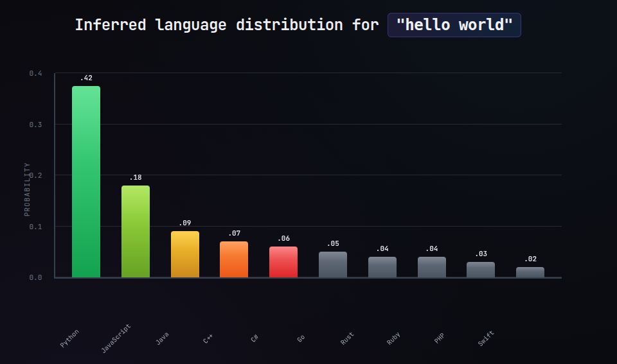Click the 0.2 y-axis tick label
Screen dimensions: 617x364
pos(35,175)
